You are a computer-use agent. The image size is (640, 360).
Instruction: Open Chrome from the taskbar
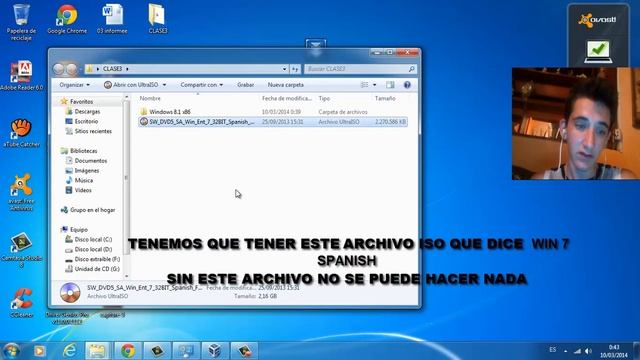(x=128, y=351)
